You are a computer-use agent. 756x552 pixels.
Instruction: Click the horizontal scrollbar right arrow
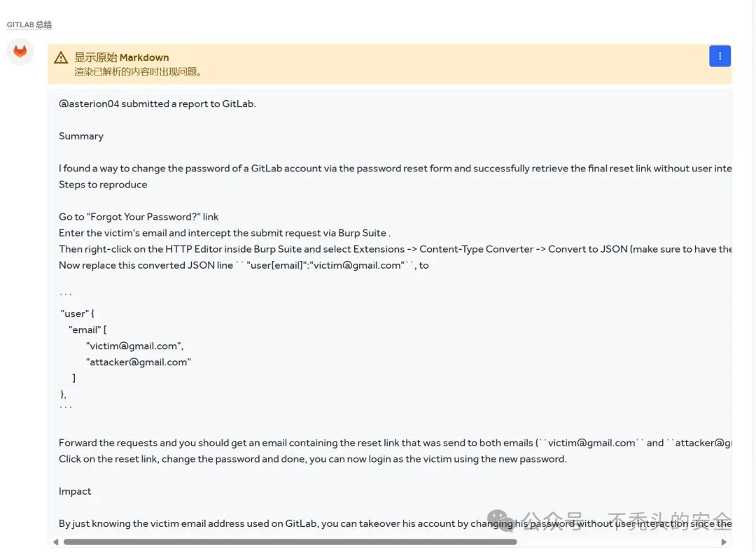pos(724,542)
